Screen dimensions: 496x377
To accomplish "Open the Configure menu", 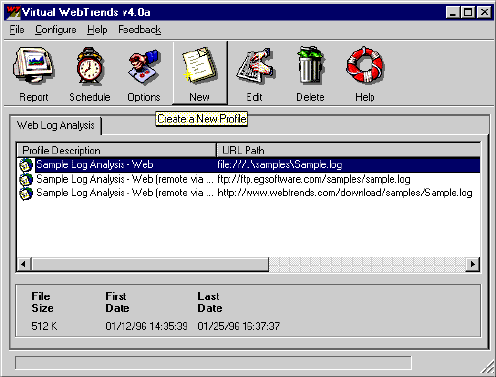I will pyautogui.click(x=56, y=30).
